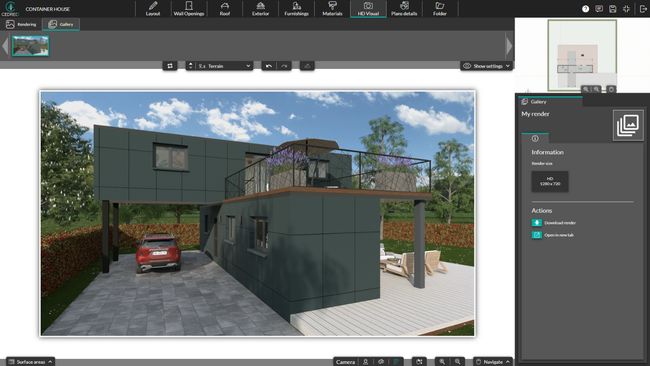Click the "My render" title text

(535, 114)
